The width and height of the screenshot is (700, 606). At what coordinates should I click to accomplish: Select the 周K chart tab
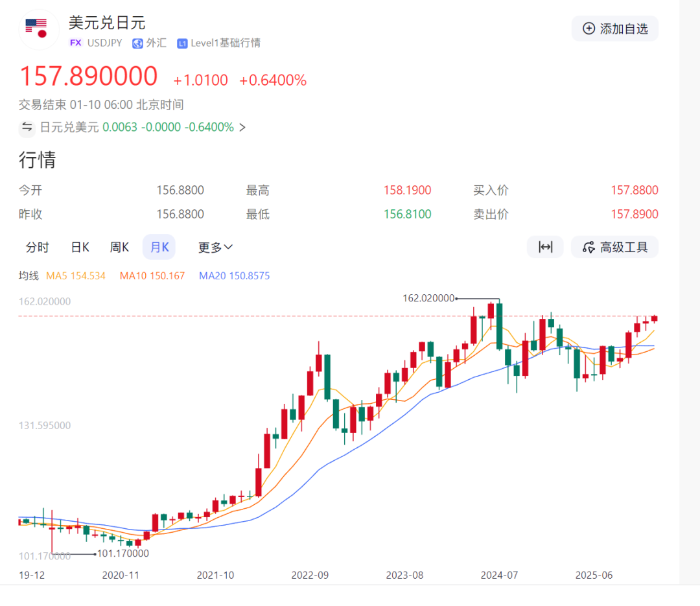click(119, 247)
